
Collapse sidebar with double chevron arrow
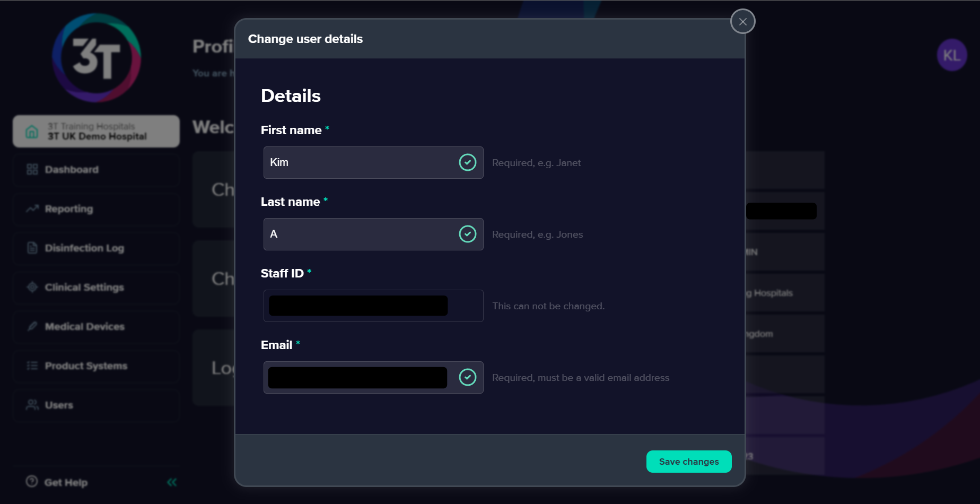click(172, 482)
